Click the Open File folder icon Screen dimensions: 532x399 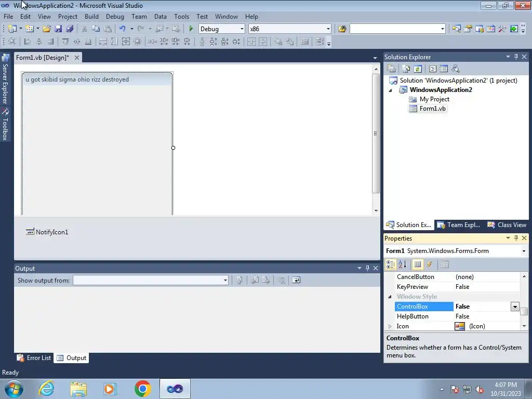point(47,29)
